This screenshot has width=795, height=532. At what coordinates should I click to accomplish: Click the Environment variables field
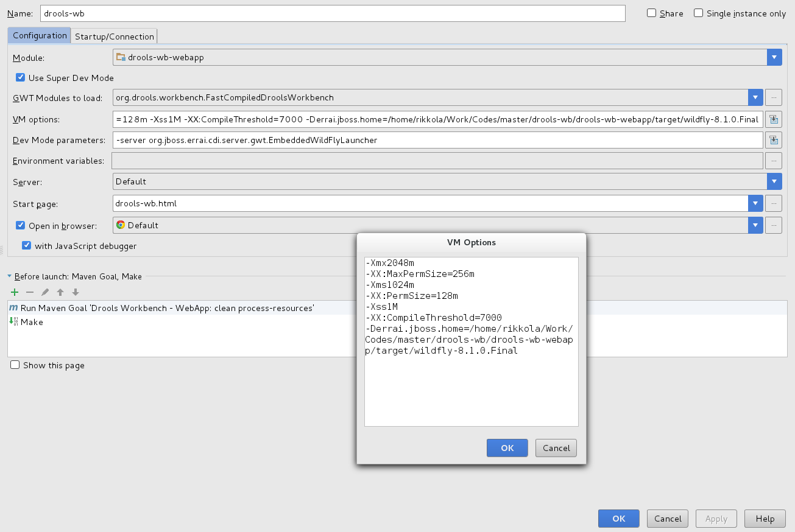point(438,161)
